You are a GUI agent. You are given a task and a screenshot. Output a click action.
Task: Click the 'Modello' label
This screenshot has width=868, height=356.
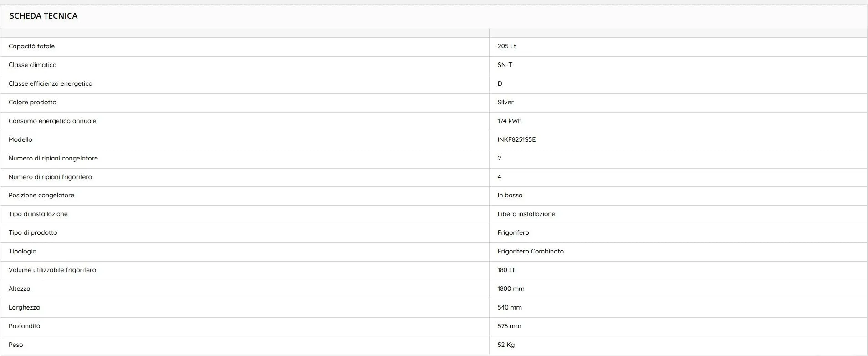(20, 139)
